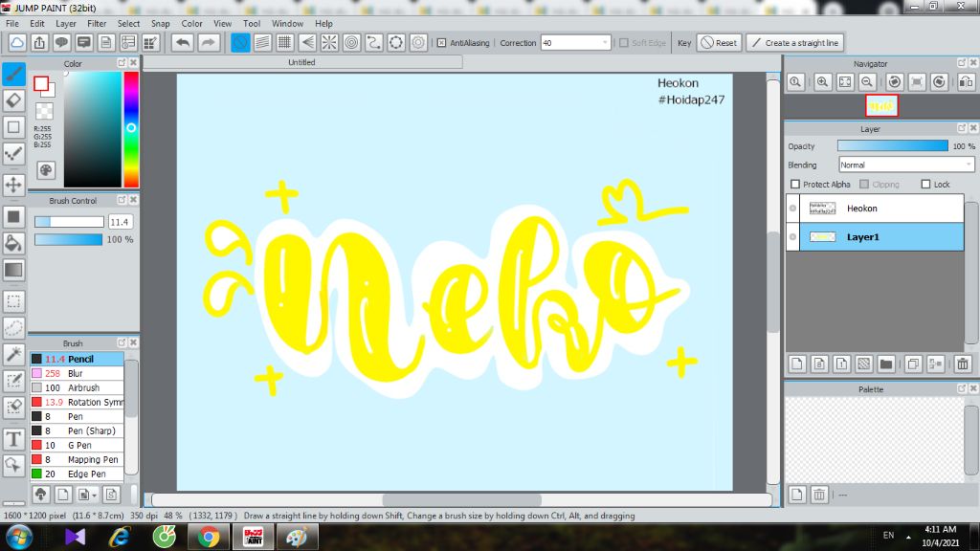Fit canvas to window in Navigator
The height and width of the screenshot is (551, 980).
[x=845, y=82]
